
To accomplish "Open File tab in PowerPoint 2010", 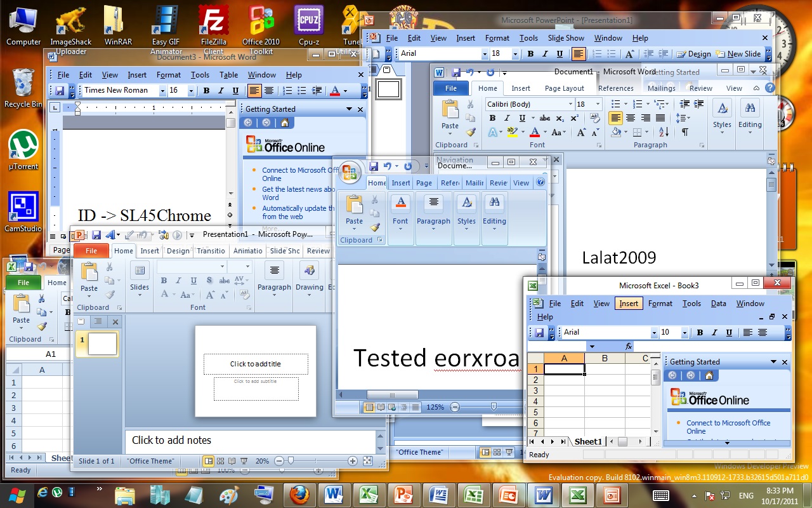I will click(x=91, y=251).
